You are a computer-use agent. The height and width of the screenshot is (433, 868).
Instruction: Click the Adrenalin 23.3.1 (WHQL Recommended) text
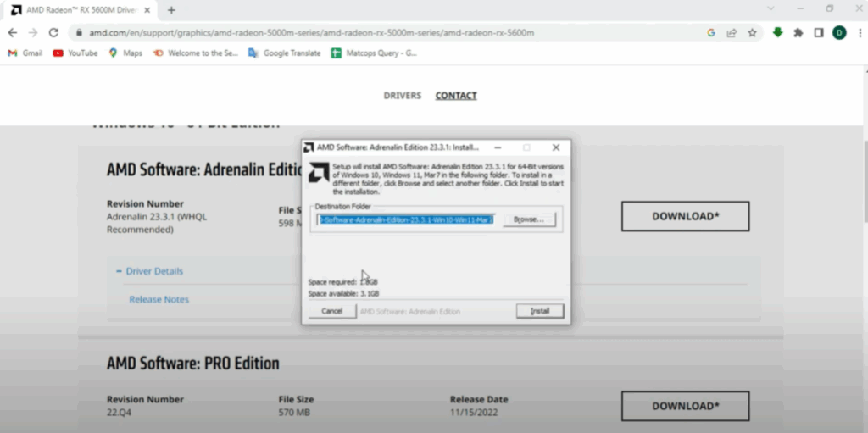tap(157, 223)
